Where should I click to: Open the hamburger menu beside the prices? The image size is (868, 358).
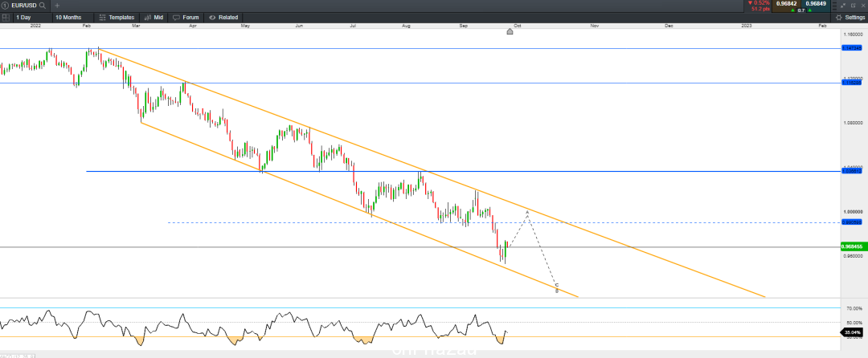point(834,6)
